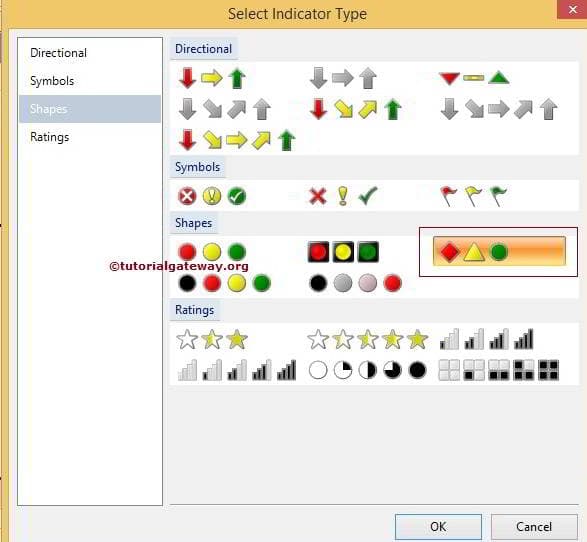Close the Select Indicator Type dialog

[x=572, y=9]
